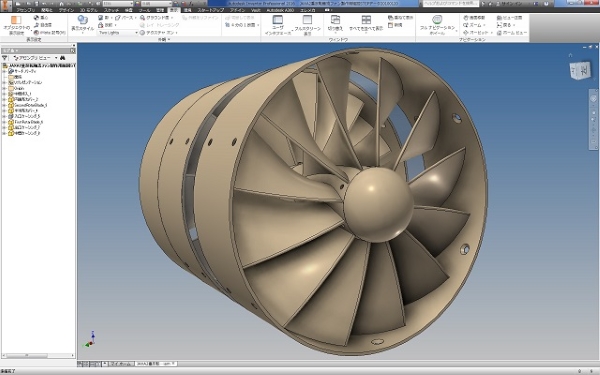Click the filter funnel icon in browser
This screenshot has height=375, width=600.
pyautogui.click(x=5, y=58)
